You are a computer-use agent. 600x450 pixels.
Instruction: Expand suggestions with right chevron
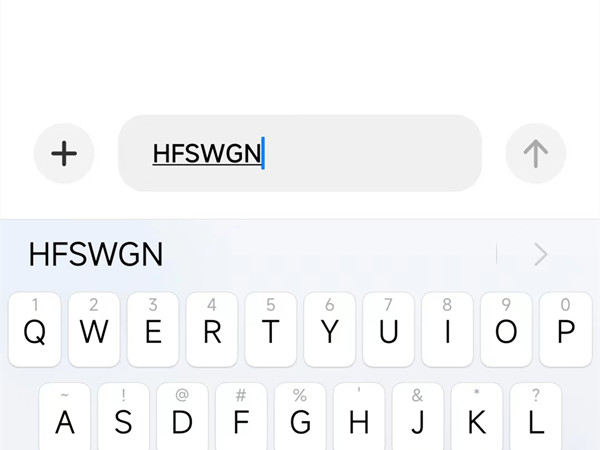click(541, 254)
